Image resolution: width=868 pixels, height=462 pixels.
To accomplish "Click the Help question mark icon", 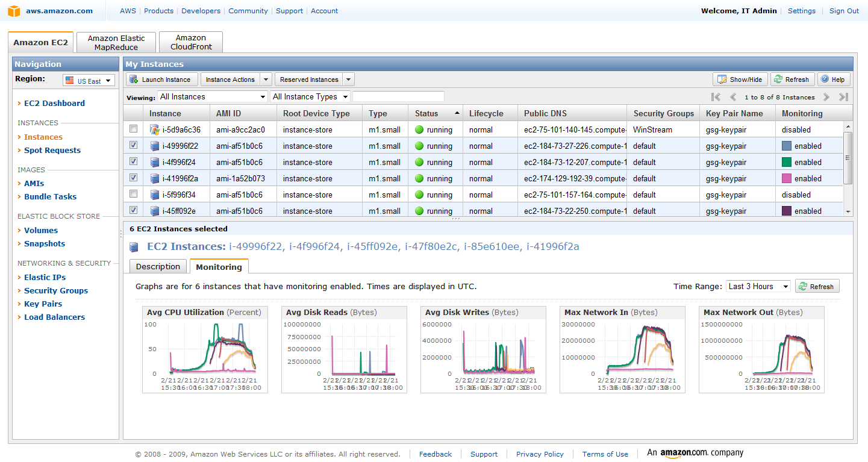I will pyautogui.click(x=825, y=80).
